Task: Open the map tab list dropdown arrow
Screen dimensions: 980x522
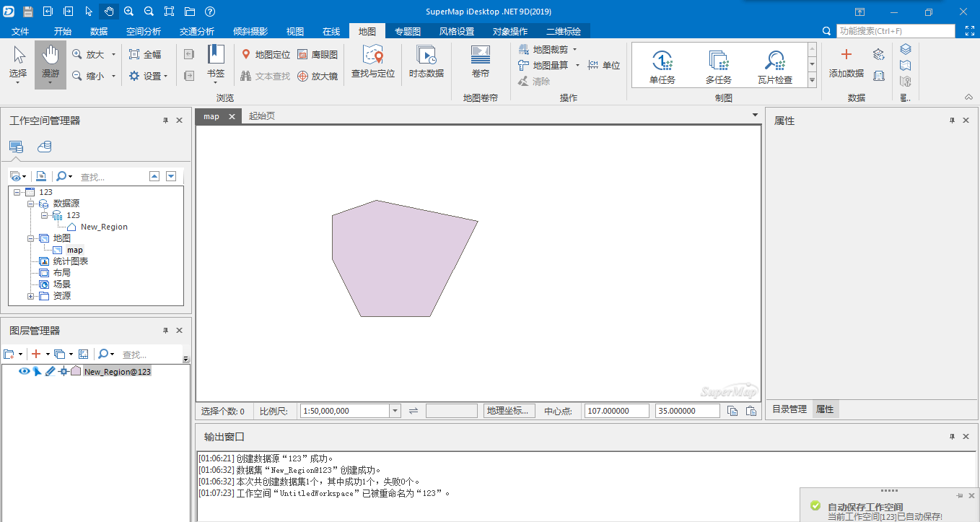Action: point(755,116)
